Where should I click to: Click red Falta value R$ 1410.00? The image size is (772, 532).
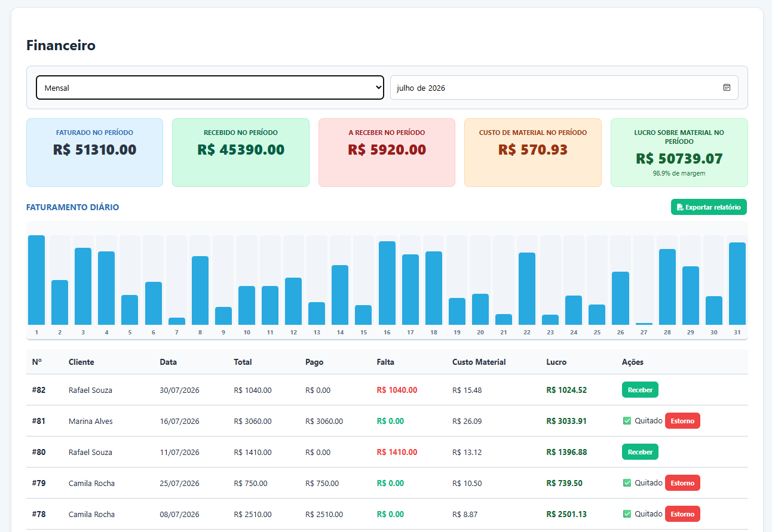coord(397,452)
